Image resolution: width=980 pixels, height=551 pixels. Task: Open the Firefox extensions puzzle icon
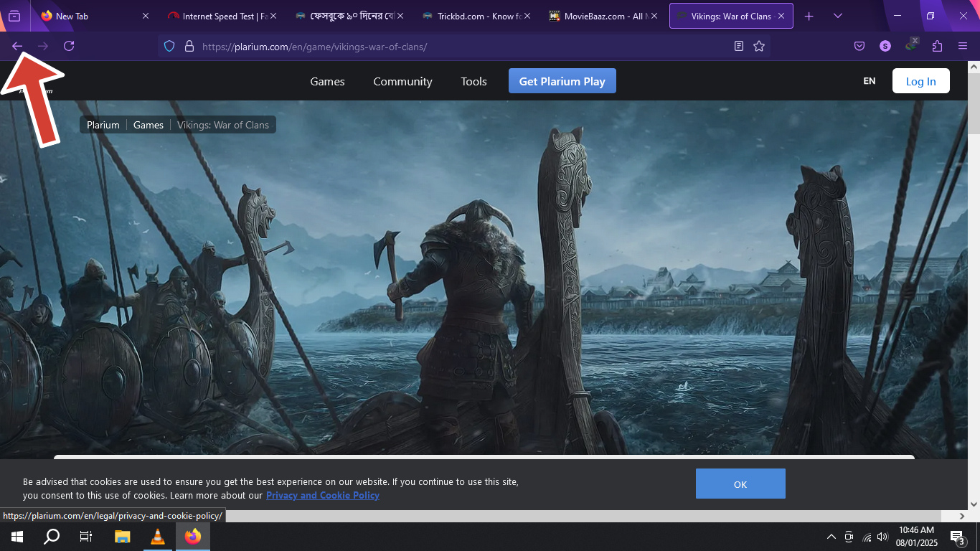[937, 46]
